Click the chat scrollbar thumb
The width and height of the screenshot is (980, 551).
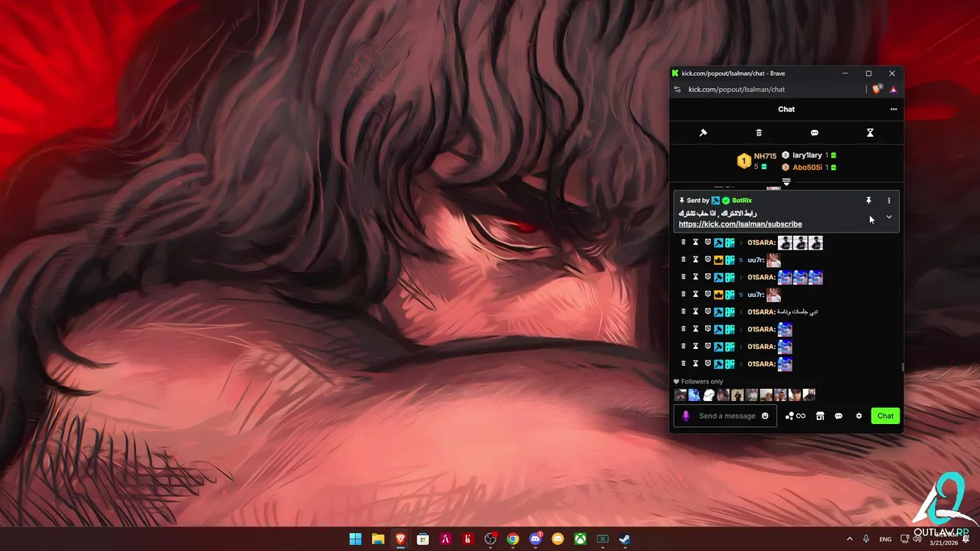tap(902, 367)
